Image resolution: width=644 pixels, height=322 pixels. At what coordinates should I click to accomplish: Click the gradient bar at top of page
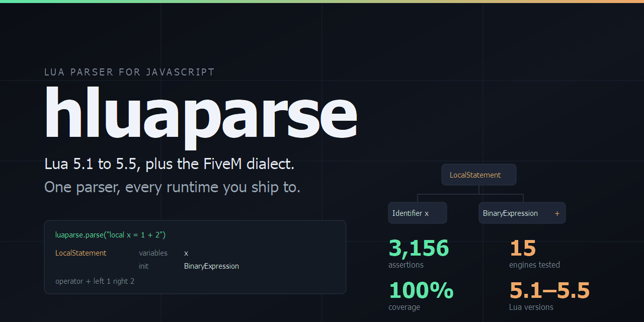pos(322,2)
